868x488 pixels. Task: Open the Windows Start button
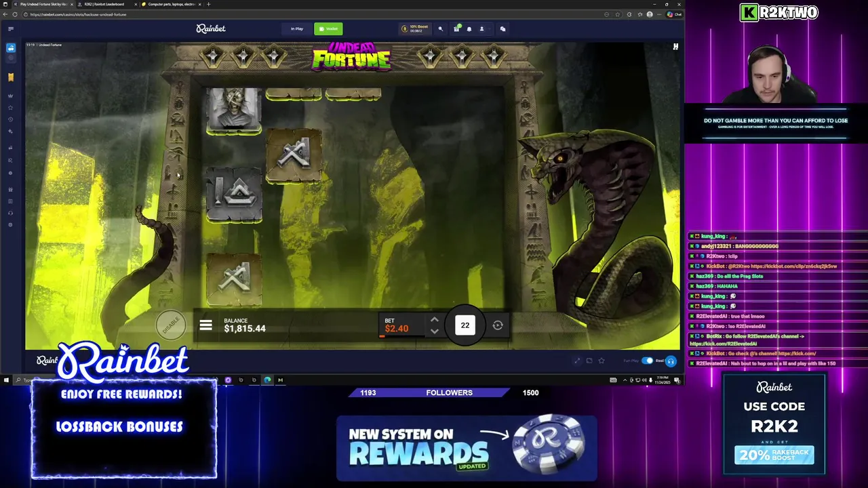click(5, 380)
